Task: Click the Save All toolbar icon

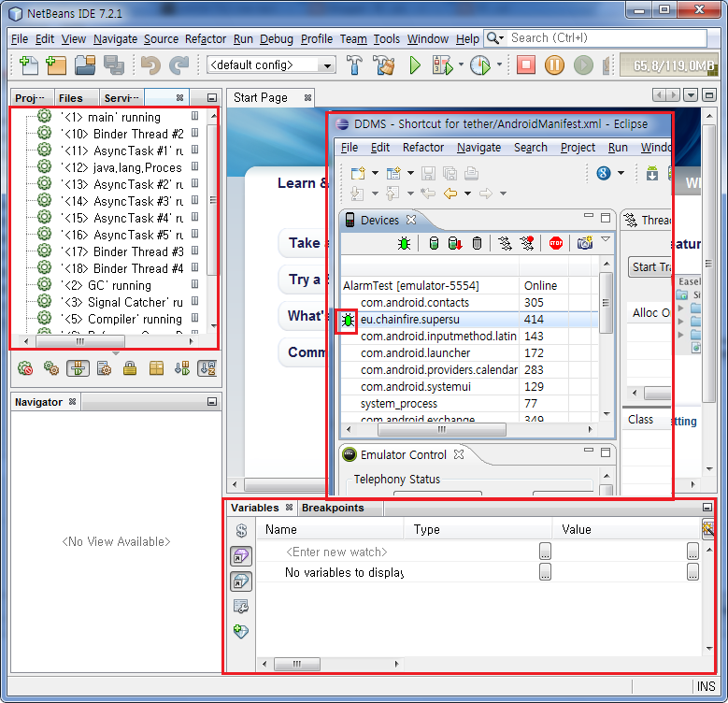Action: (x=114, y=65)
